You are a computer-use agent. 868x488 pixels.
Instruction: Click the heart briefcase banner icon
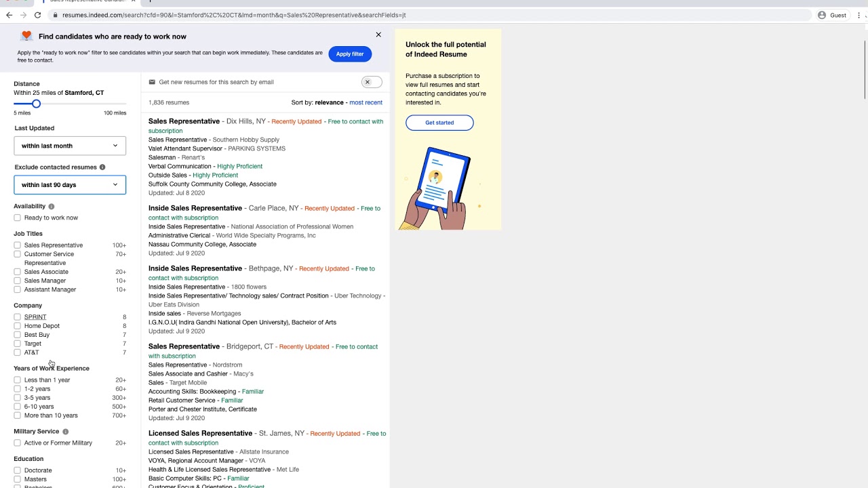(x=26, y=36)
